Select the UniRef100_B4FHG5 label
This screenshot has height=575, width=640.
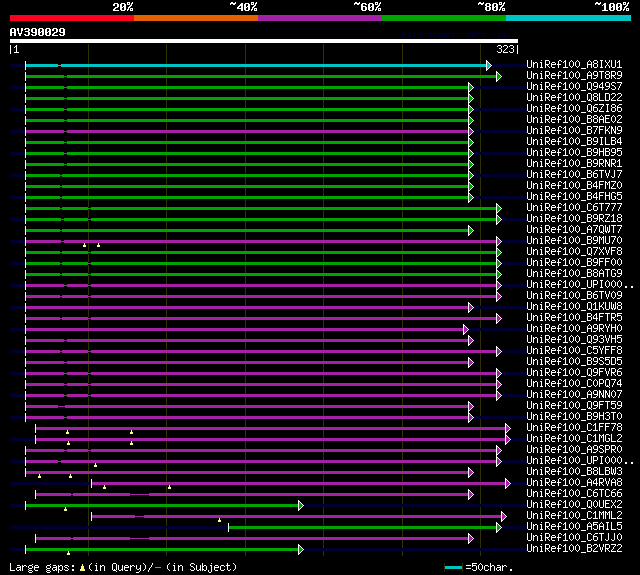coord(574,197)
